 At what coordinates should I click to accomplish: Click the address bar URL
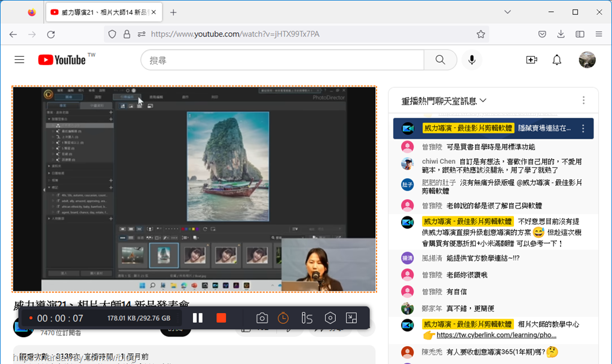tap(235, 34)
